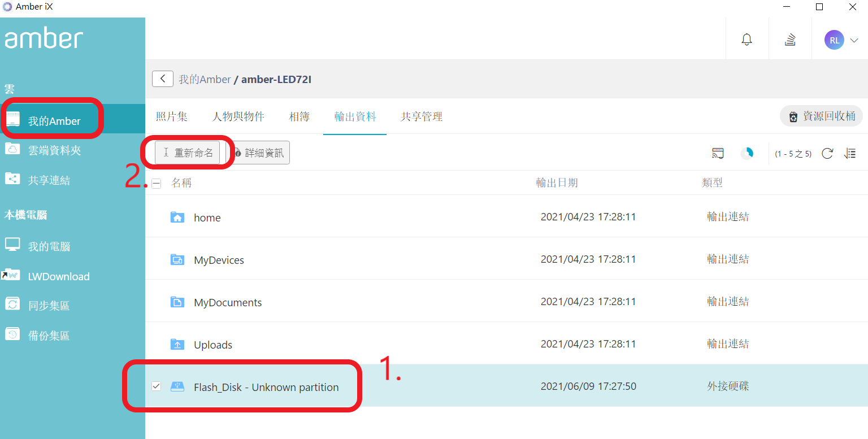Viewport: 868px width, 439px height.
Task: Click the cast to device icon
Action: point(718,153)
